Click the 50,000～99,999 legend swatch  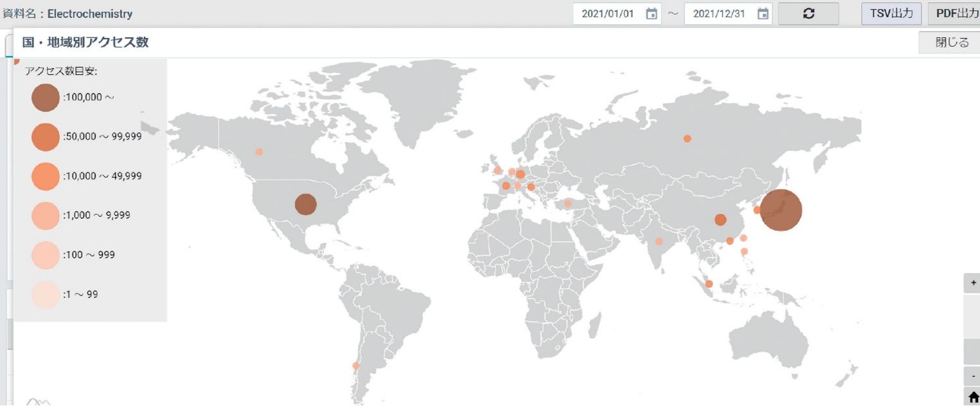tap(46, 137)
